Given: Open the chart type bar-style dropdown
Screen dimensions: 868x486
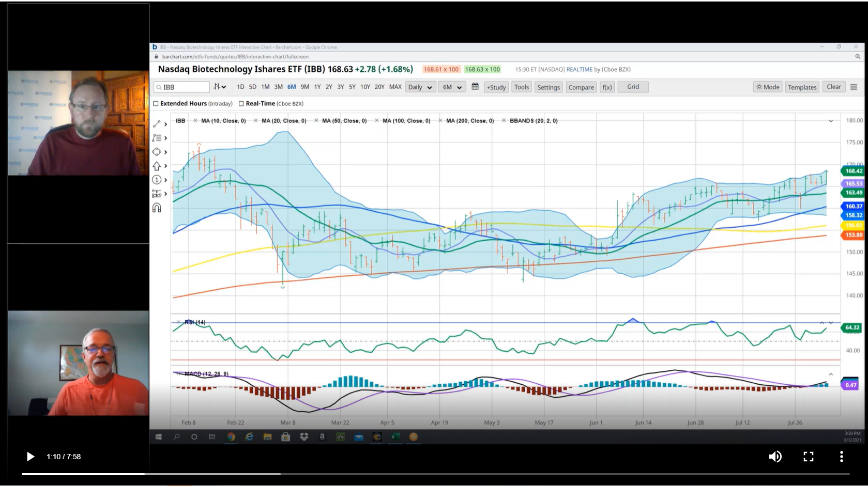Looking at the screenshot, I should pos(220,87).
